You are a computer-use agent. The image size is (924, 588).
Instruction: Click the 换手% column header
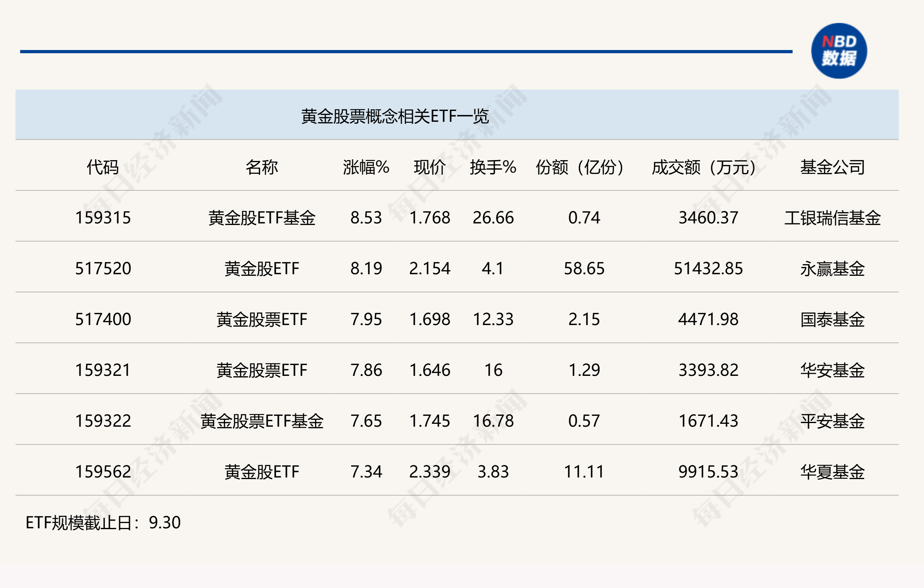(x=493, y=167)
